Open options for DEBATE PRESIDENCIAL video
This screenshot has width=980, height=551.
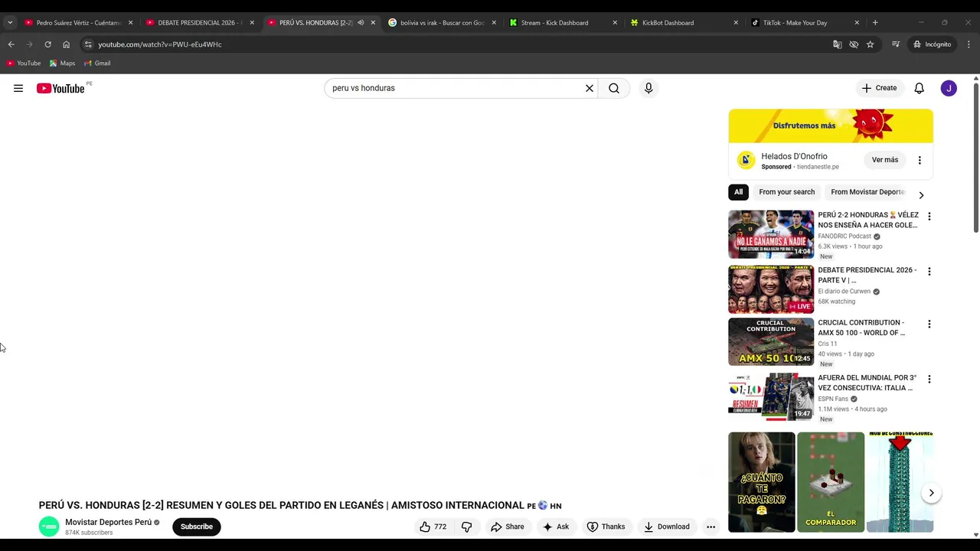(929, 272)
